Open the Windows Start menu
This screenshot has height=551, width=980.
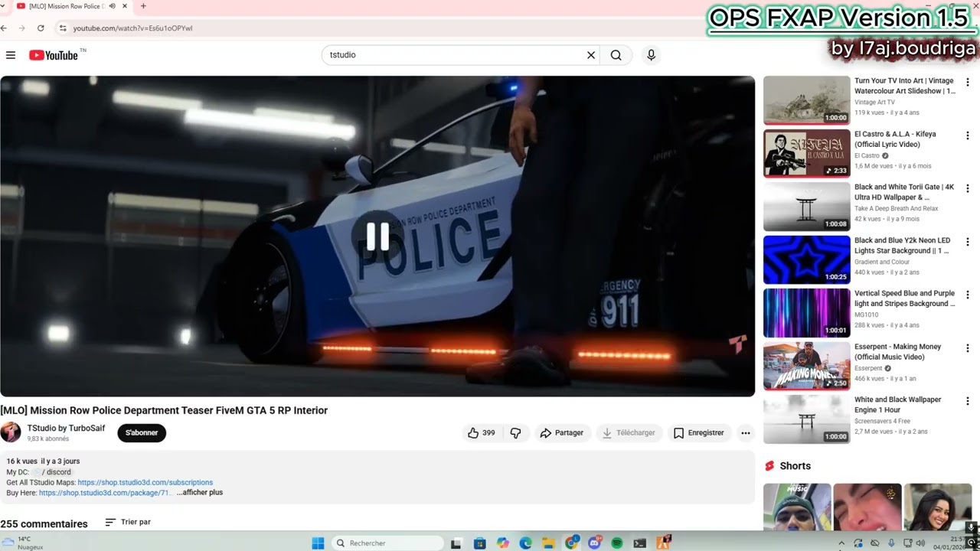318,543
